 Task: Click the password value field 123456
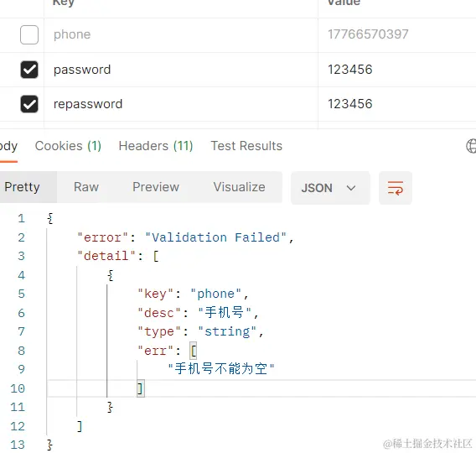click(397, 70)
